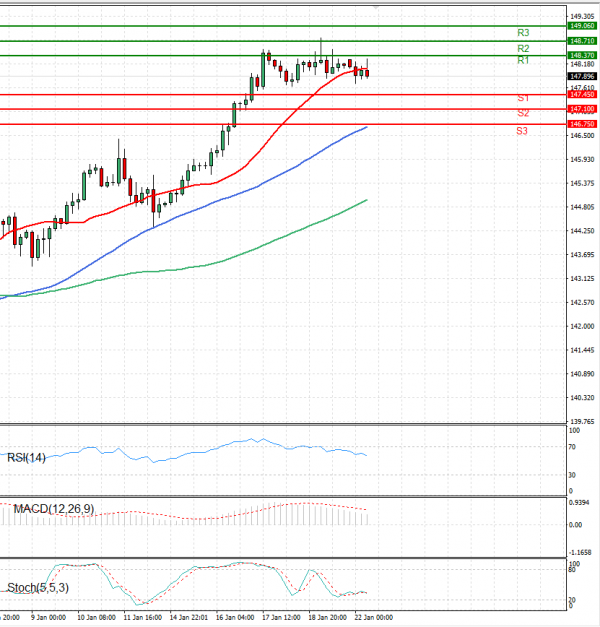
Task: Click the 143.125 price axis value
Action: click(582, 279)
